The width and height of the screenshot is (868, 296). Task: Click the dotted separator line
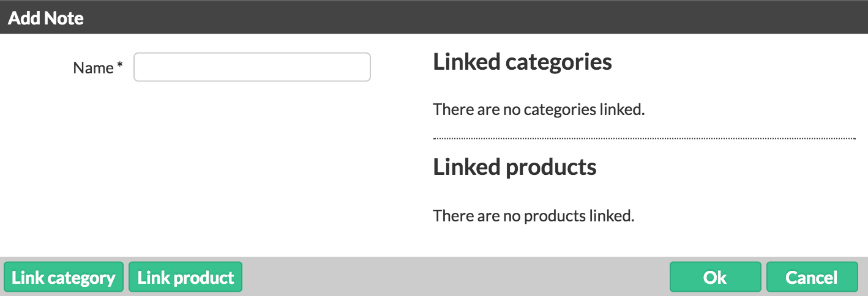point(643,139)
